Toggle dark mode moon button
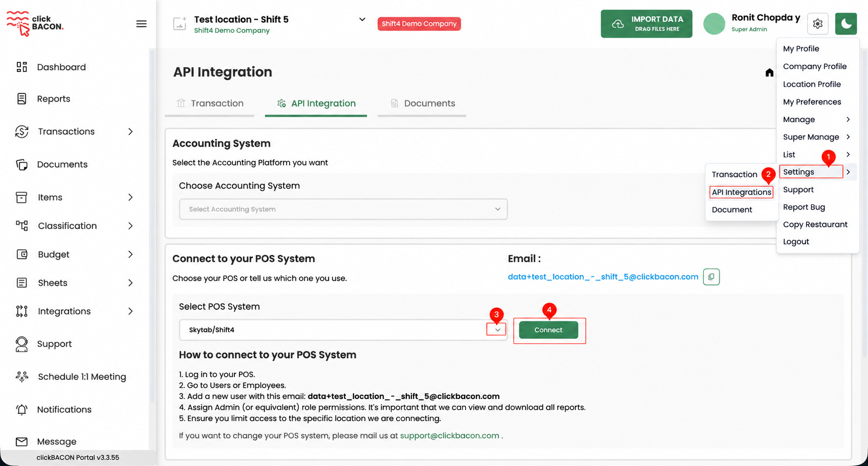Viewport: 868px width, 466px height. (x=846, y=24)
